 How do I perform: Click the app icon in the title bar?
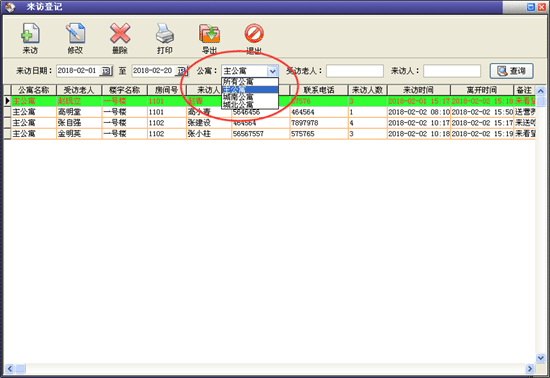pos(10,7)
